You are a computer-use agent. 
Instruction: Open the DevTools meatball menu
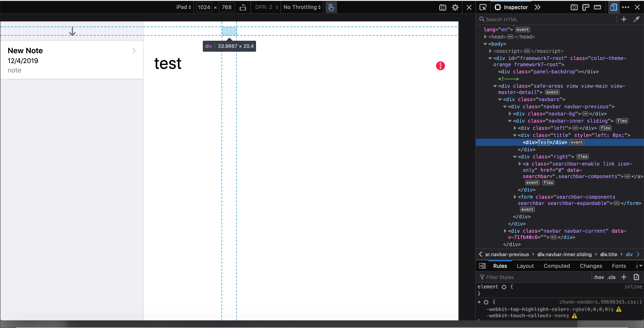coord(626,7)
